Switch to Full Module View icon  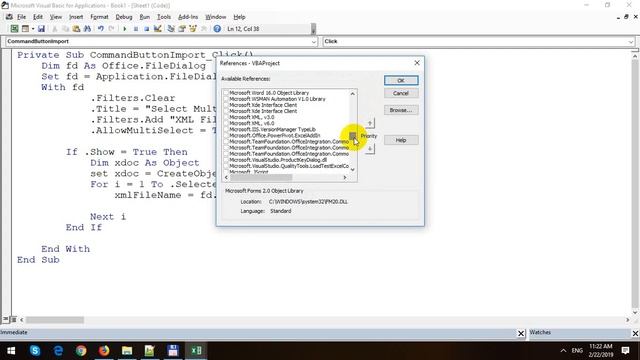click(x=13, y=320)
